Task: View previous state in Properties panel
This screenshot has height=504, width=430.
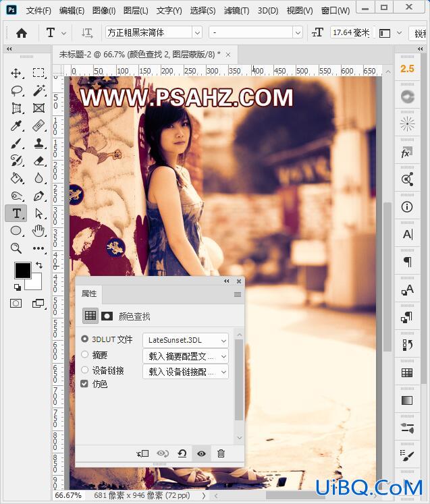Action: click(163, 453)
